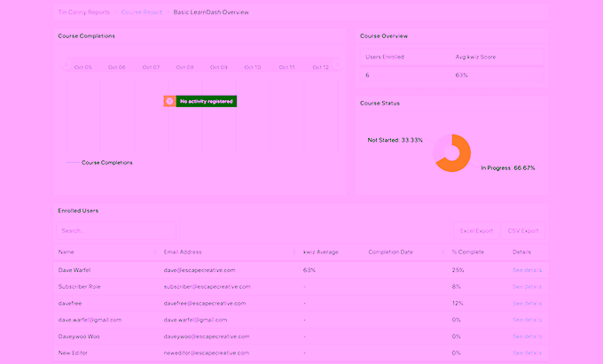This screenshot has height=364, width=603.
Task: Click the warning icon beside No activity registered
Action: [x=169, y=101]
